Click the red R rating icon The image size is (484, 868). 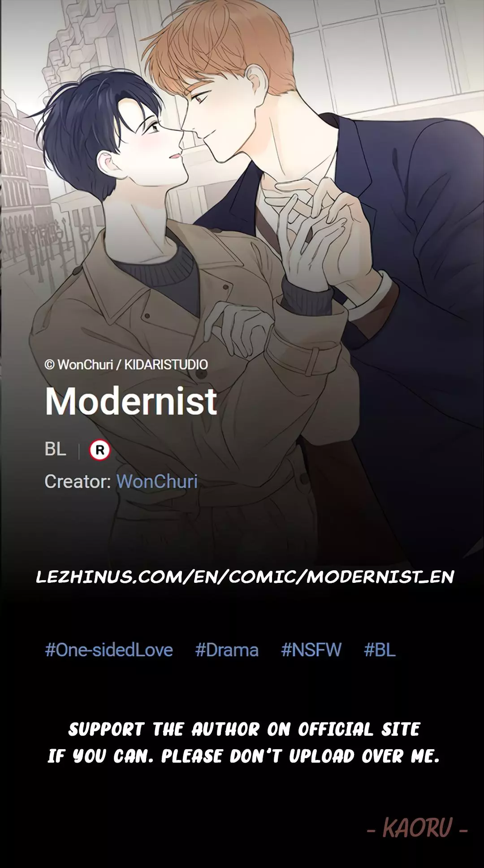coord(99,450)
